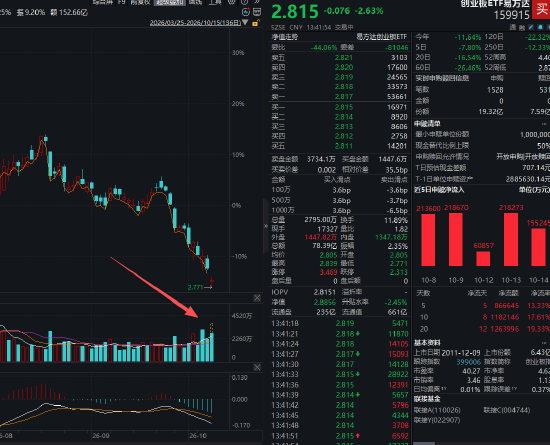This screenshot has width=550, height=445.
Task: Collapse the right quote panel with the » handle
Action: [x=266, y=226]
